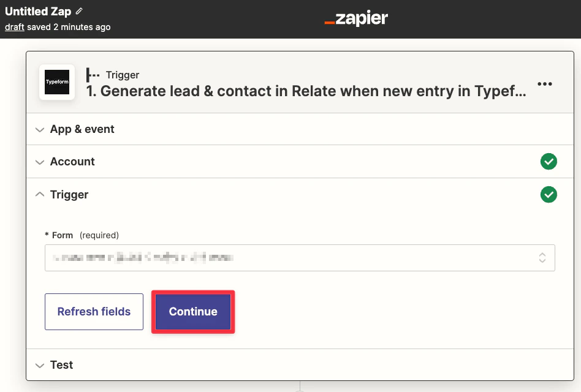
Task: Open the Form dropdown selector
Action: pyautogui.click(x=300, y=258)
